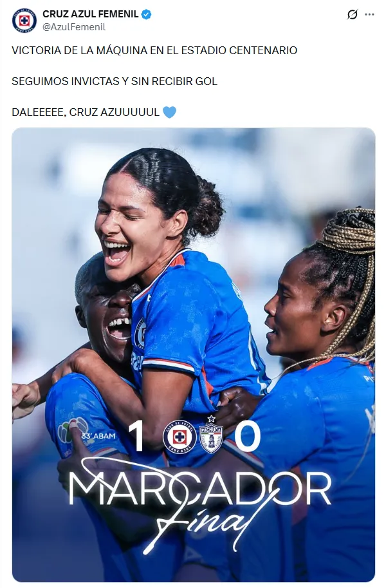Click the home score number 1
The width and height of the screenshot is (386, 588).
tap(137, 436)
